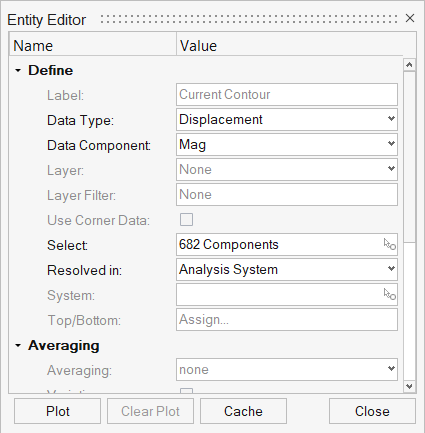The image size is (425, 433).
Task: Open the Data Component dropdown showing Mag
Action: coord(287,144)
